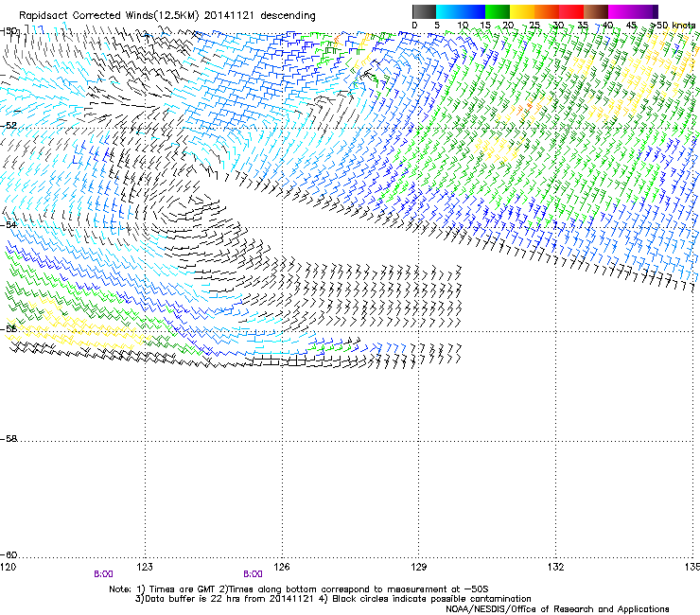Click the red 30–35 knots color segment
700x615 pixels.
571,11
